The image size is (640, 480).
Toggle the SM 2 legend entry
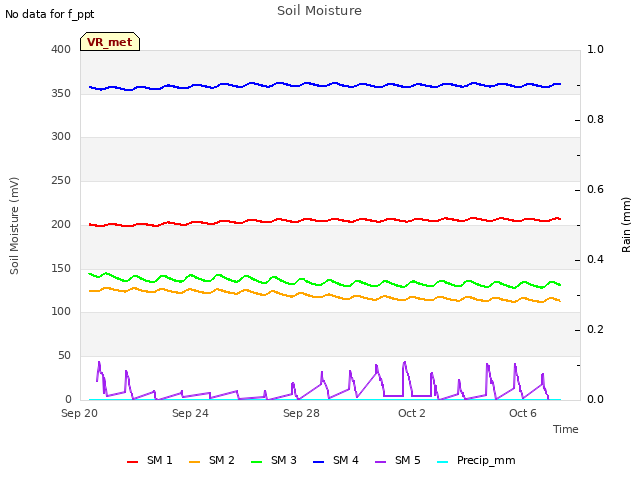tap(211, 460)
